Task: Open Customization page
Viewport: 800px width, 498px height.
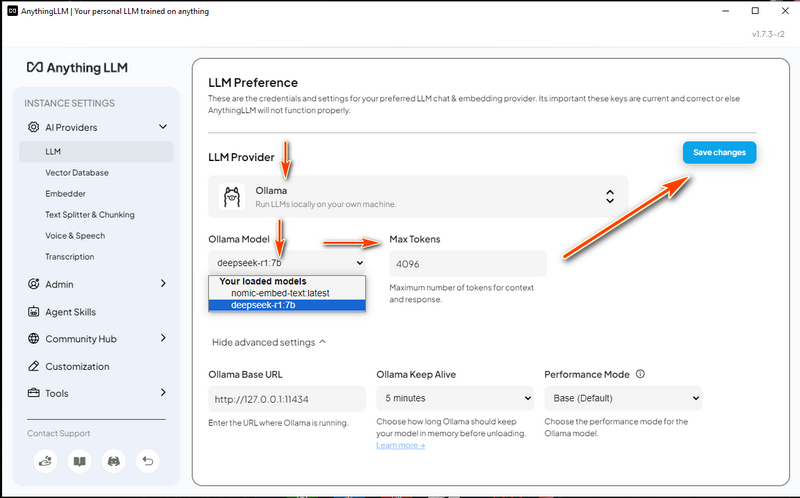Action: click(x=77, y=366)
